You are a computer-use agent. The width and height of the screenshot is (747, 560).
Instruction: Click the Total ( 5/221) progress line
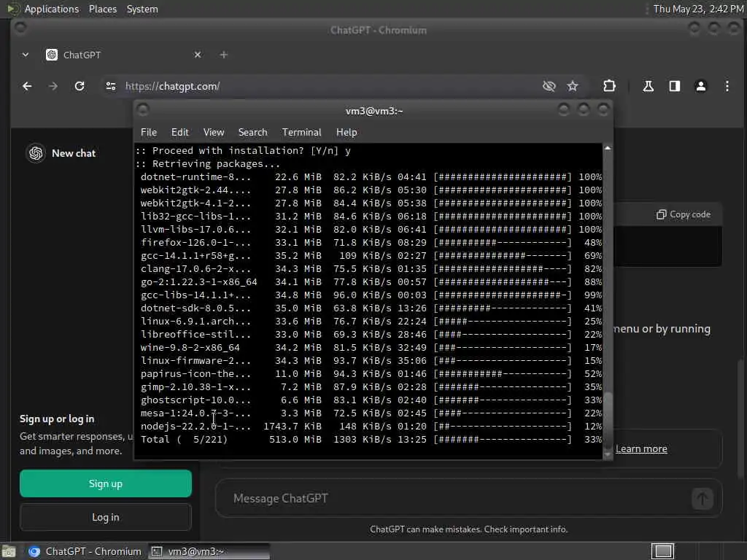click(371, 440)
